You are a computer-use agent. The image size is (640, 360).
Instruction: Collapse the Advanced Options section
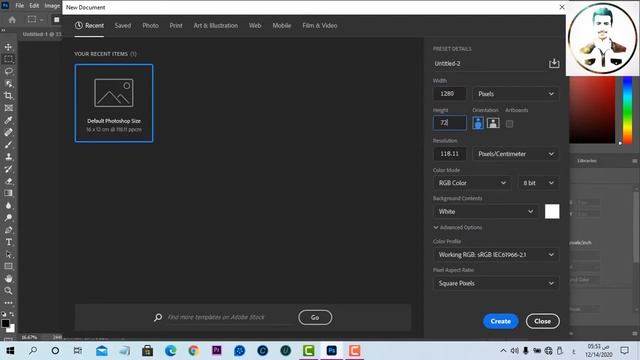458,227
